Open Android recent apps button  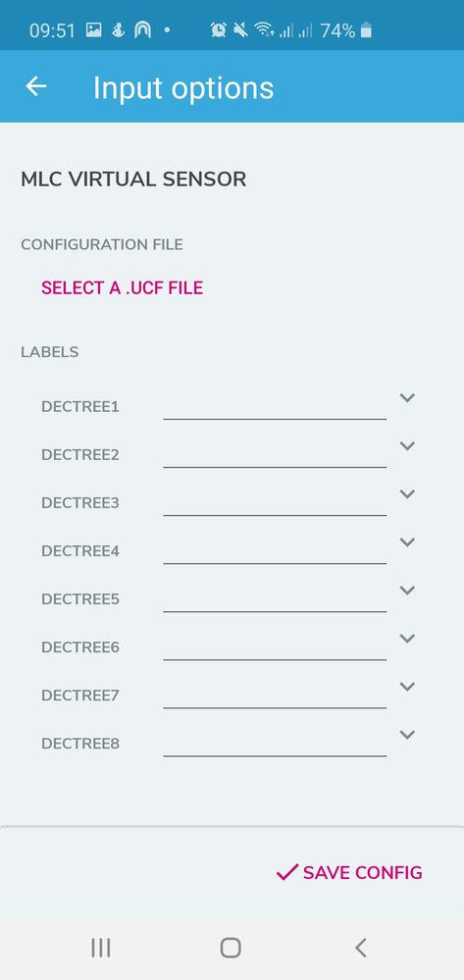pos(101,948)
